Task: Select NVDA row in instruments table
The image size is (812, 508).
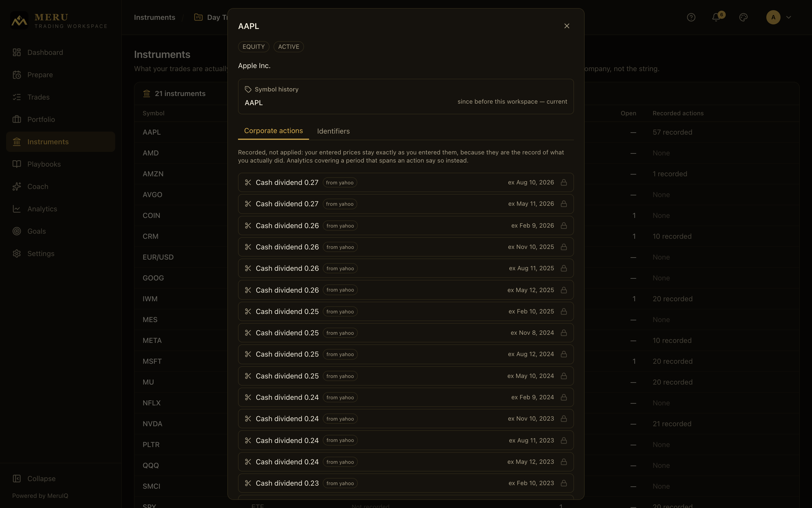Action: tap(467, 424)
